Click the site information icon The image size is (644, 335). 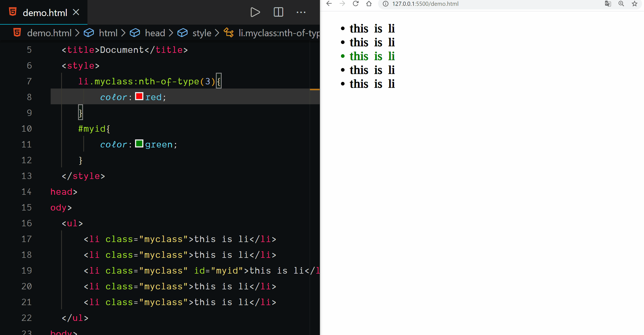point(386,4)
